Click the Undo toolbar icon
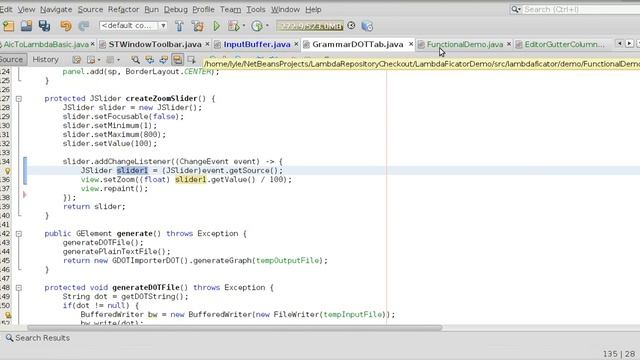Screen dimensions: 640x360 65,26
